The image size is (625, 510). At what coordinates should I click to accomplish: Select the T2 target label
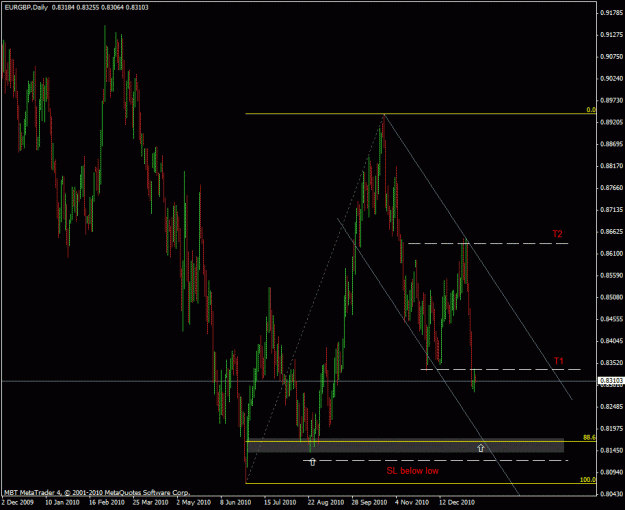coord(557,234)
